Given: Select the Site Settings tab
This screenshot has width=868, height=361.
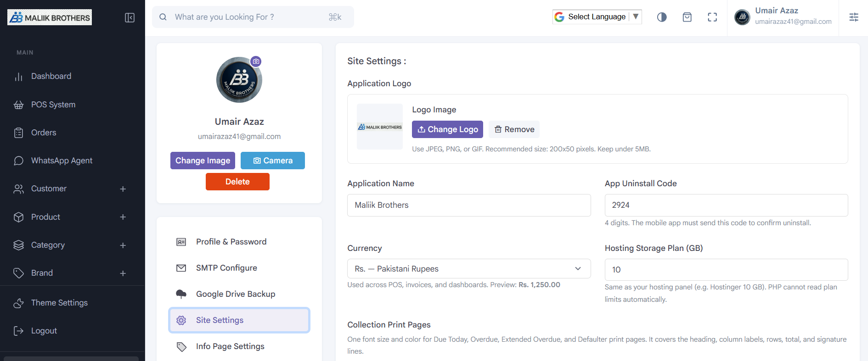Looking at the screenshot, I should (239, 320).
